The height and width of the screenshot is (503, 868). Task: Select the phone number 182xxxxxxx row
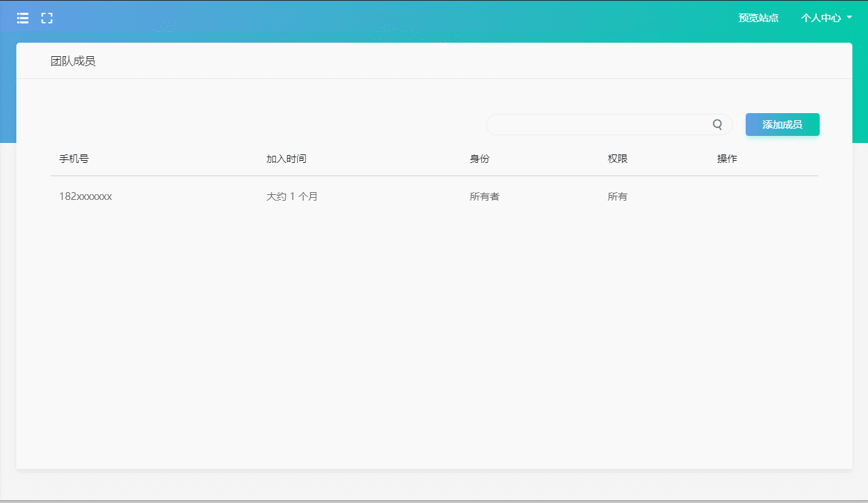point(86,196)
